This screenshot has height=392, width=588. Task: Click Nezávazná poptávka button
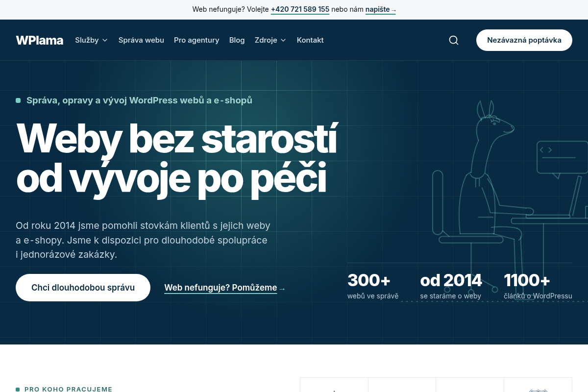(524, 40)
